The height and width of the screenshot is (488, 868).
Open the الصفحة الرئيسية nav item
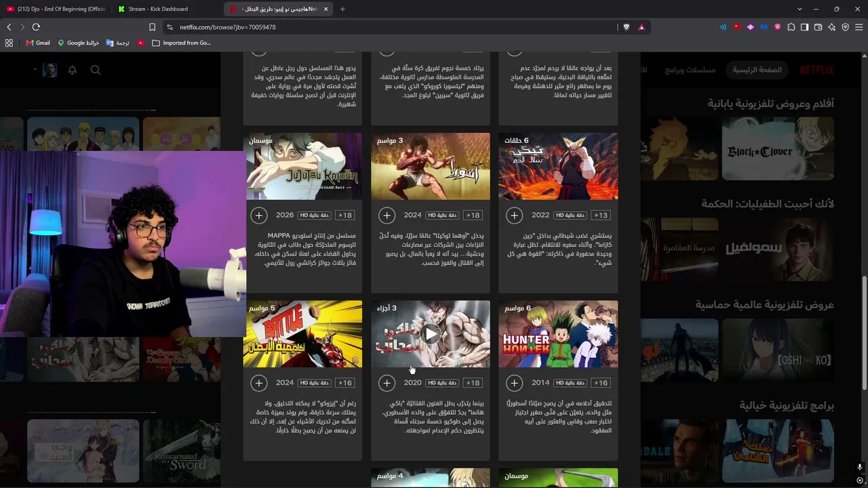tap(757, 70)
